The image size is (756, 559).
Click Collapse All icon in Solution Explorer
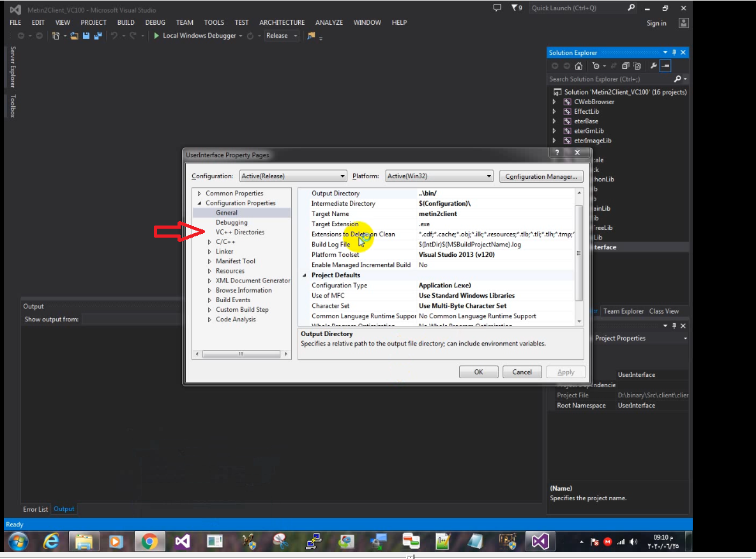[625, 66]
